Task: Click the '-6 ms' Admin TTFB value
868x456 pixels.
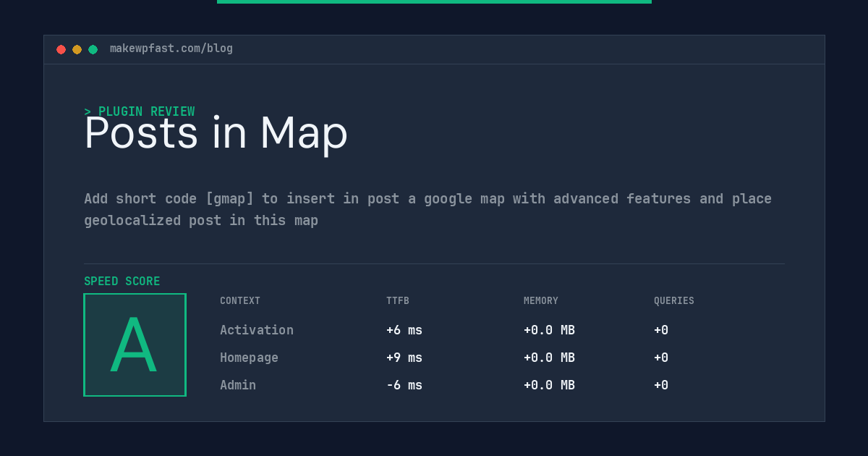Action: coord(404,385)
